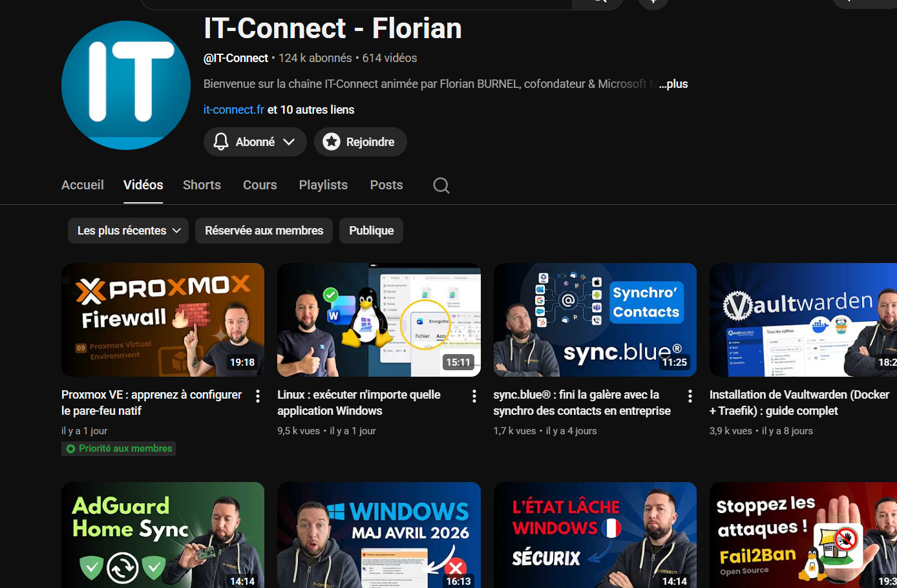Filter by Réservée aux membres
The width and height of the screenshot is (897, 588).
tap(264, 231)
